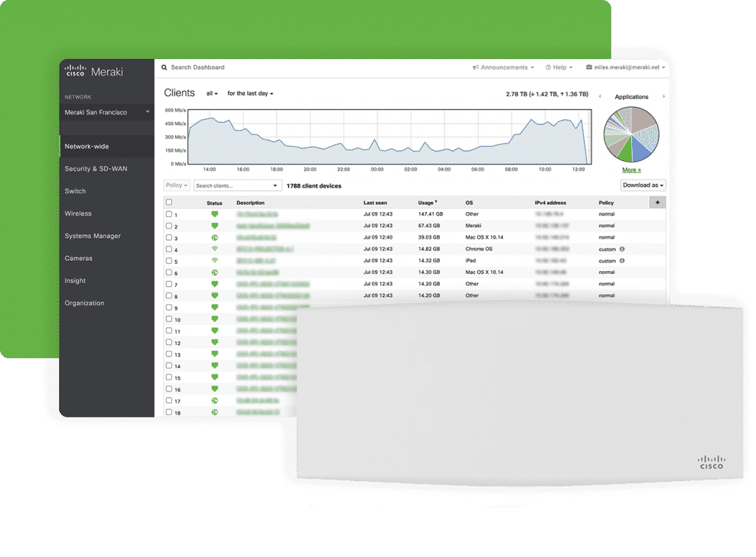Image resolution: width=756 pixels, height=557 pixels.
Task: Click the IPv4 address column header
Action: pos(551,203)
